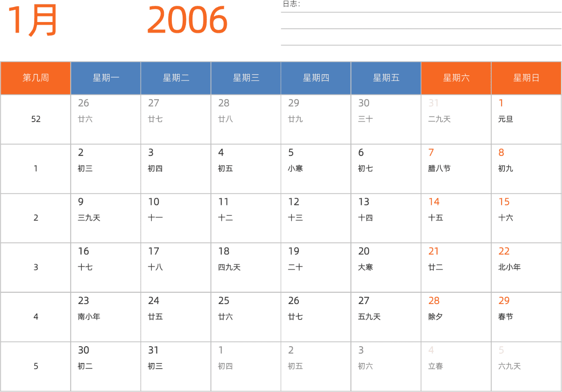The image size is (562, 392).
Task: Select the 第几周 column header
Action: (36, 78)
